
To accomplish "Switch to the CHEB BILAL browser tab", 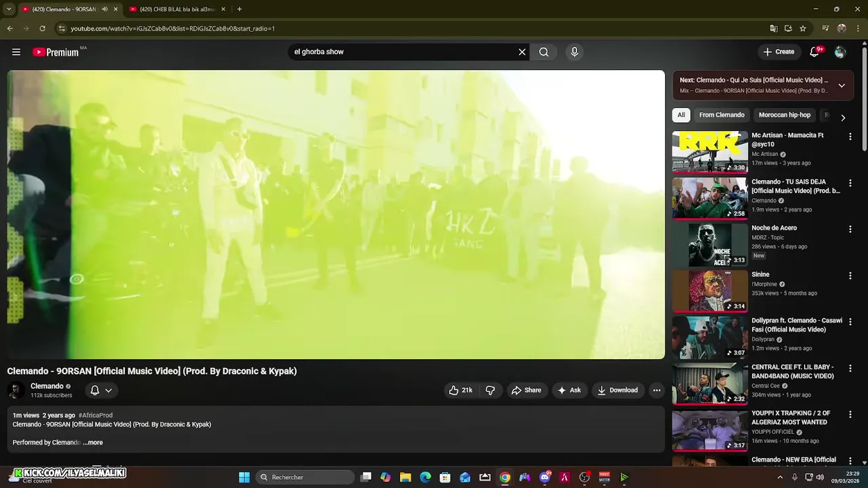I will (176, 9).
